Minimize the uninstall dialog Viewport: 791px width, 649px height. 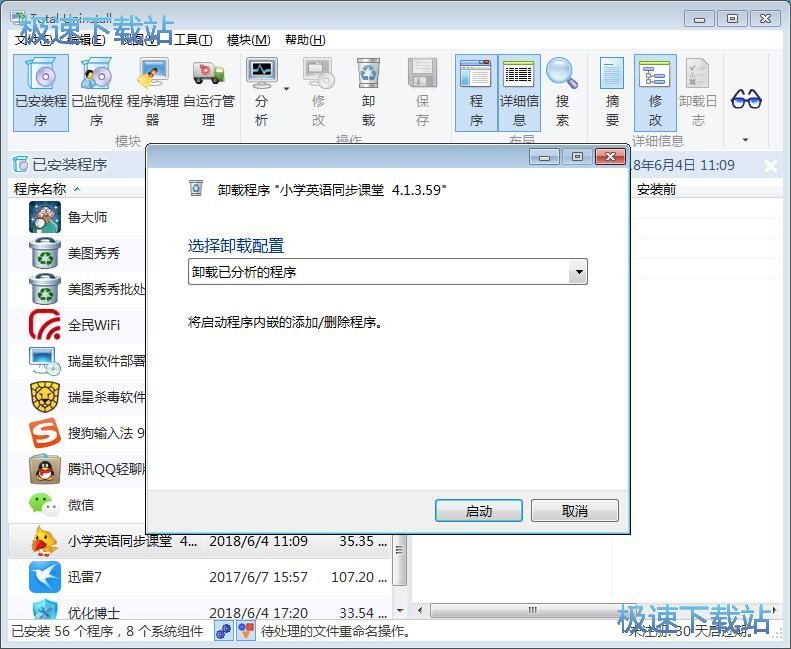point(544,157)
